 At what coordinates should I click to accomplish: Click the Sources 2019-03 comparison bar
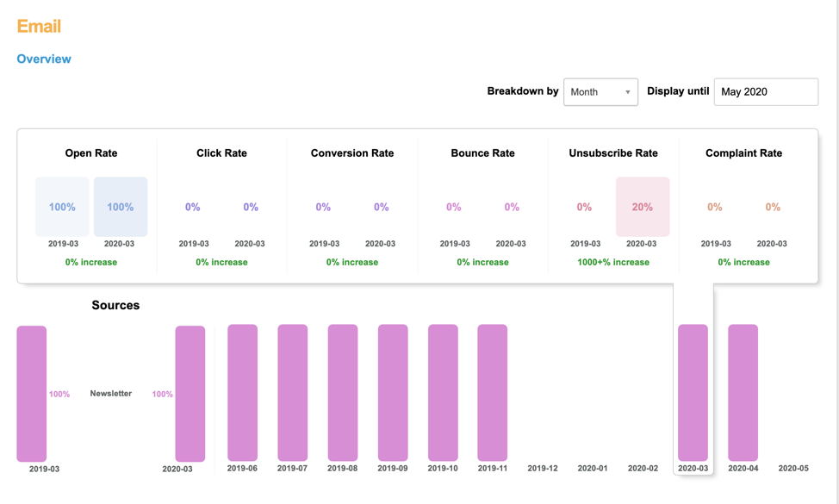(32, 394)
